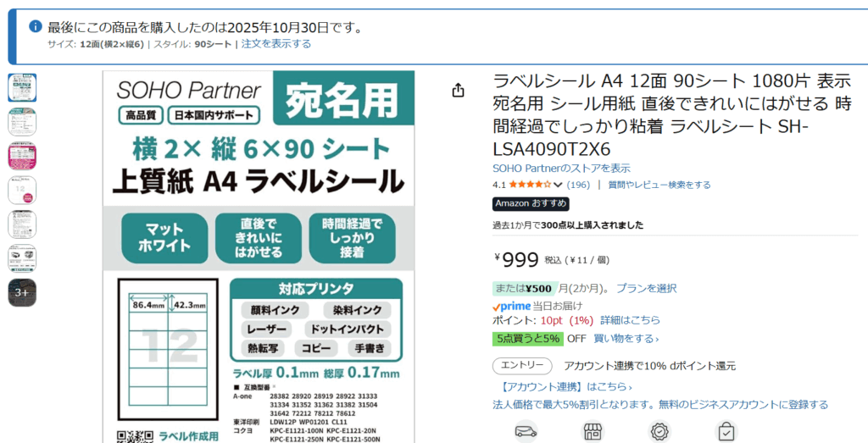Click the delivery truck icon
Viewport: 868px width, 443px height.
click(x=525, y=432)
